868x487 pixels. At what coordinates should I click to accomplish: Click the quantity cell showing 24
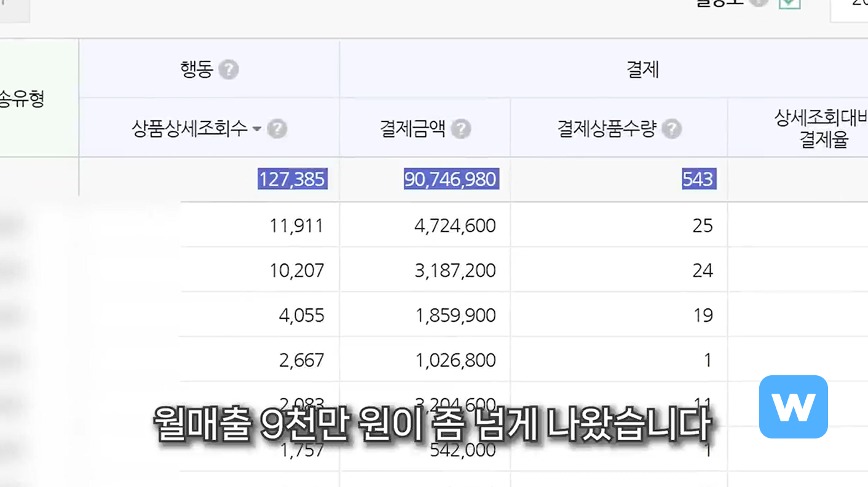tap(703, 270)
